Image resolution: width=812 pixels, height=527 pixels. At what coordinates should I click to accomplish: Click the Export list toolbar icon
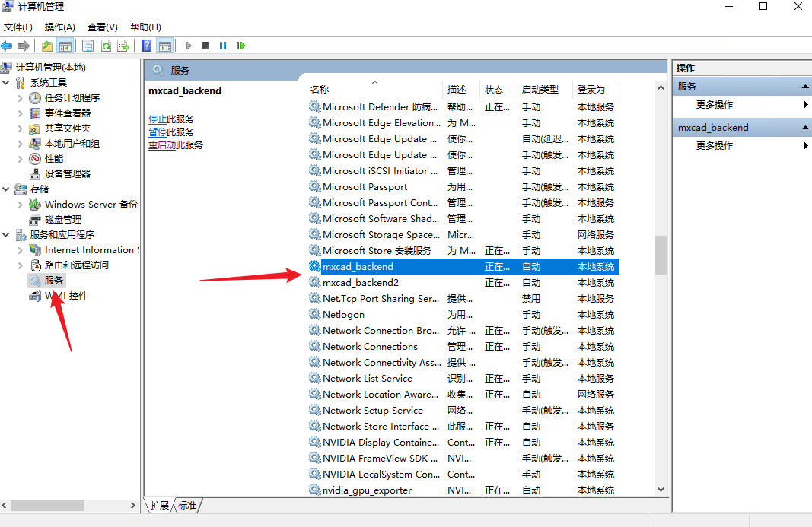[x=123, y=46]
